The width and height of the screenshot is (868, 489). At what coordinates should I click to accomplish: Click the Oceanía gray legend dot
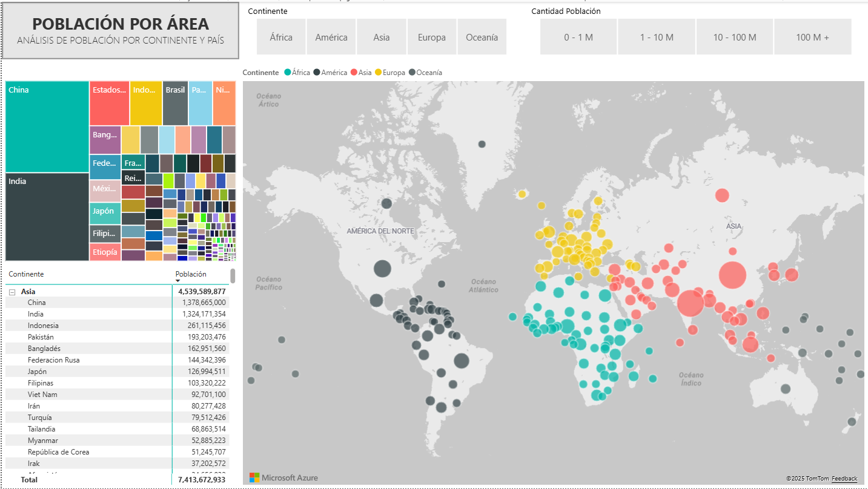tap(412, 73)
